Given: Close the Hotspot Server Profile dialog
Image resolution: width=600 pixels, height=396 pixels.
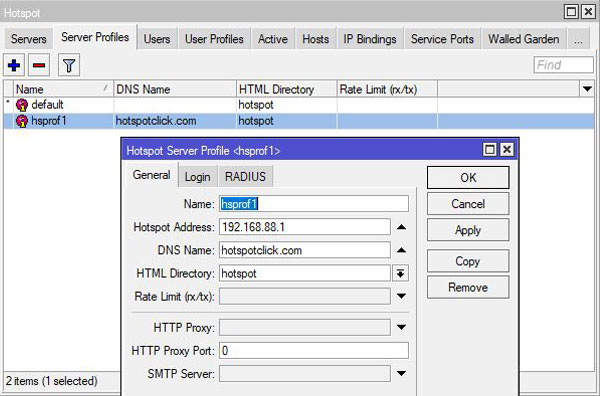Looking at the screenshot, I should [507, 149].
